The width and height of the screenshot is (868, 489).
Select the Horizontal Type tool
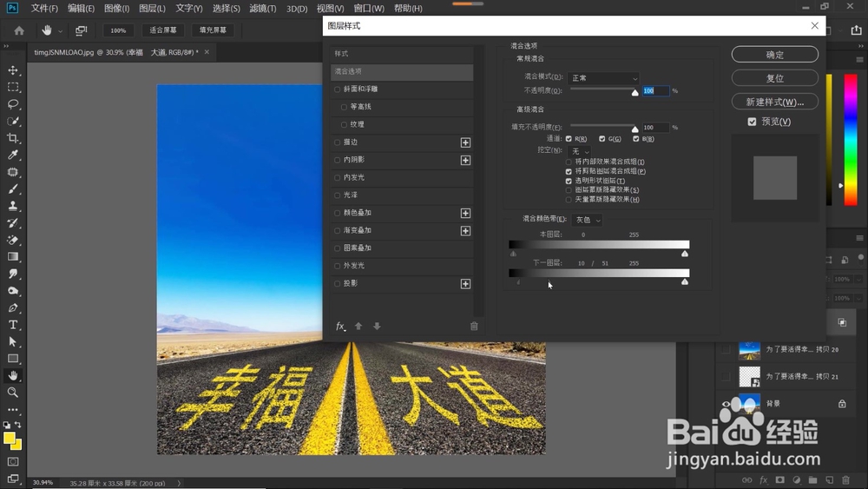coord(13,325)
